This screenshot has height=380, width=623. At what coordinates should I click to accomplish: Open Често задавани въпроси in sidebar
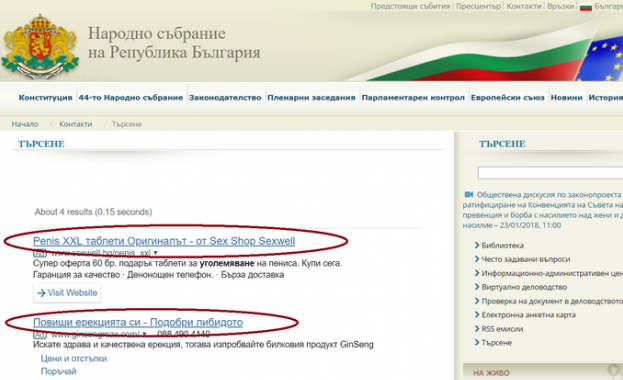(526, 259)
